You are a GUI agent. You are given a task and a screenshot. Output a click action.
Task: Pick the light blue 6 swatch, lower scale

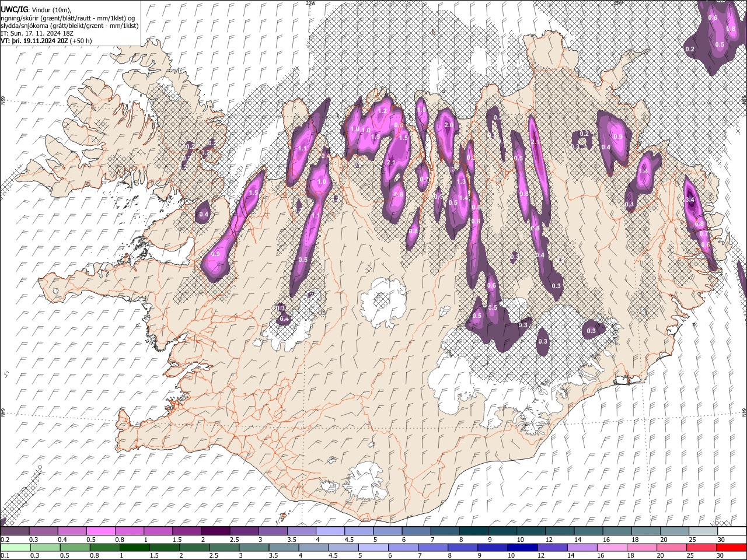point(403,547)
